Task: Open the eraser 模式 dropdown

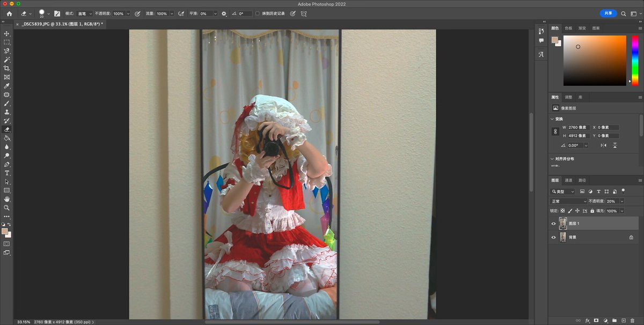Action: (84, 13)
